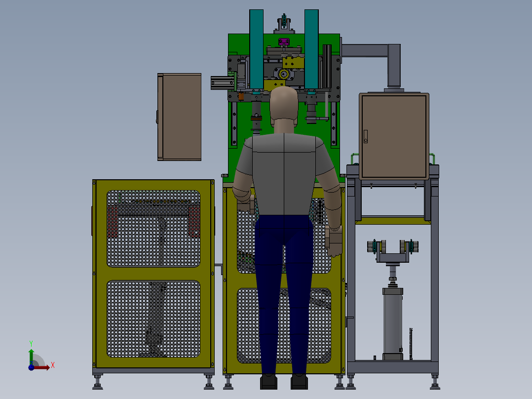Viewport: 532px width, 399px height.
Task: Click the red X axis arrow of triad
Action: pos(42,367)
